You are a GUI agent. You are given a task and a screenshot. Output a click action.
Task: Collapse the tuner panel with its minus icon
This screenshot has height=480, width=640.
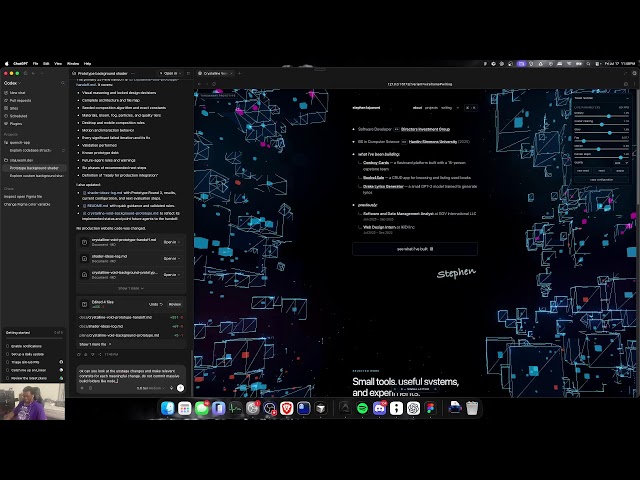[x=627, y=98]
